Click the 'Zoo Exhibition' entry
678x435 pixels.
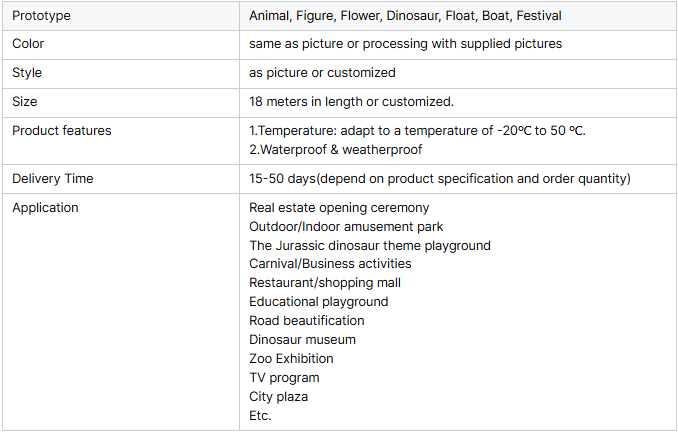point(291,359)
